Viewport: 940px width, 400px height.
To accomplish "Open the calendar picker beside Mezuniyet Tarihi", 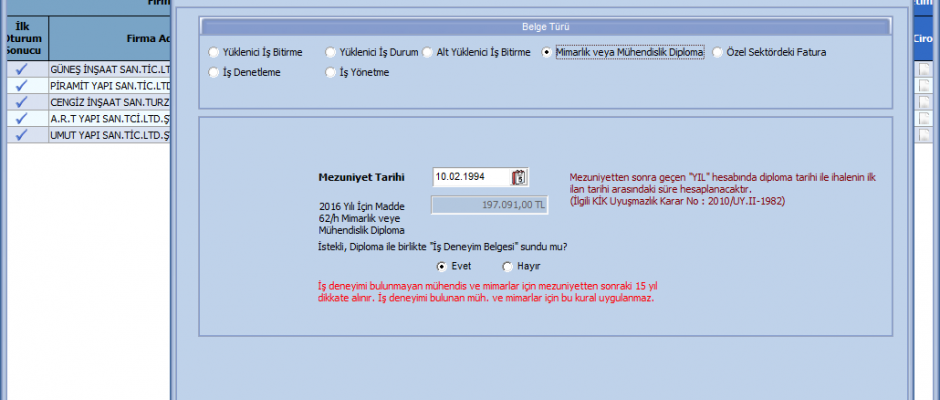I will point(518,177).
